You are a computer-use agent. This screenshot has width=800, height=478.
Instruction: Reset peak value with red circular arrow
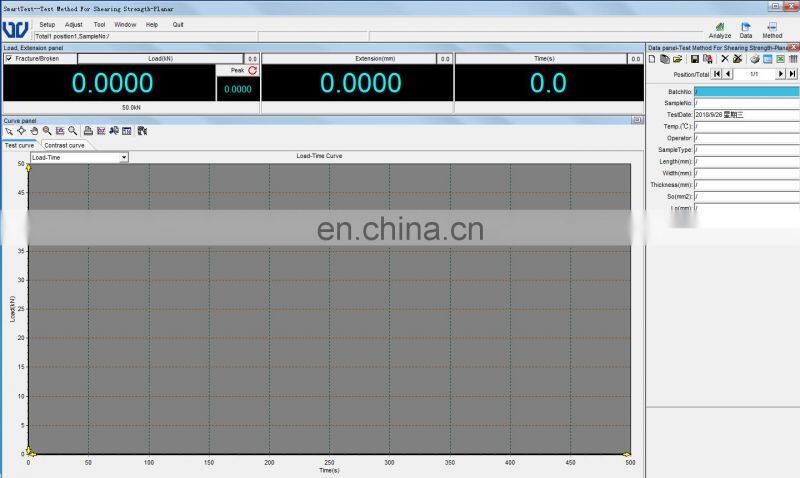253,70
